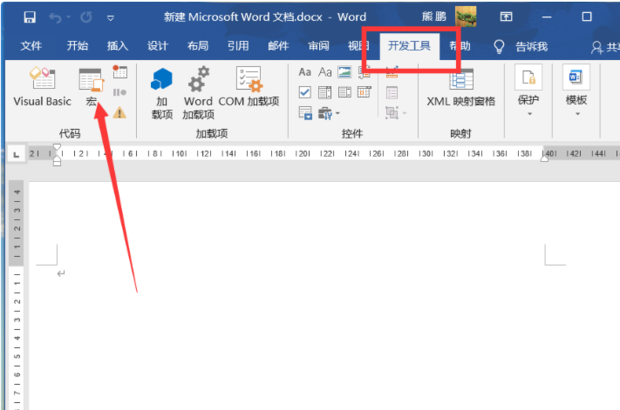Viewport: 620px width, 410px height.
Task: Click the 保护 protect document icon
Action: point(528,77)
